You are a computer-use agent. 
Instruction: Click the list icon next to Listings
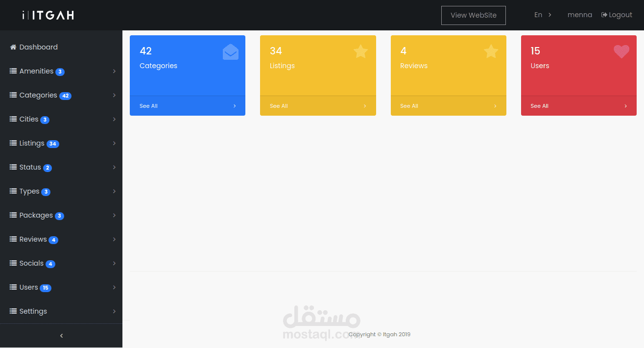(x=13, y=143)
